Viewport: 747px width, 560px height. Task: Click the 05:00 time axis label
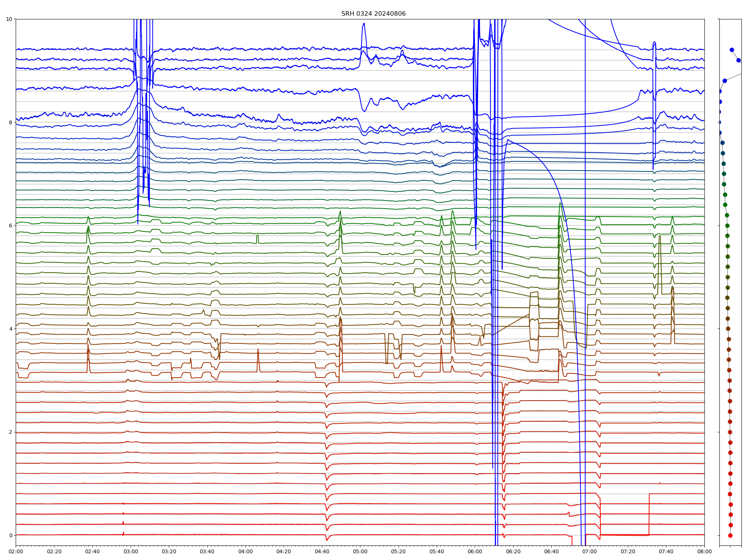pos(360,551)
